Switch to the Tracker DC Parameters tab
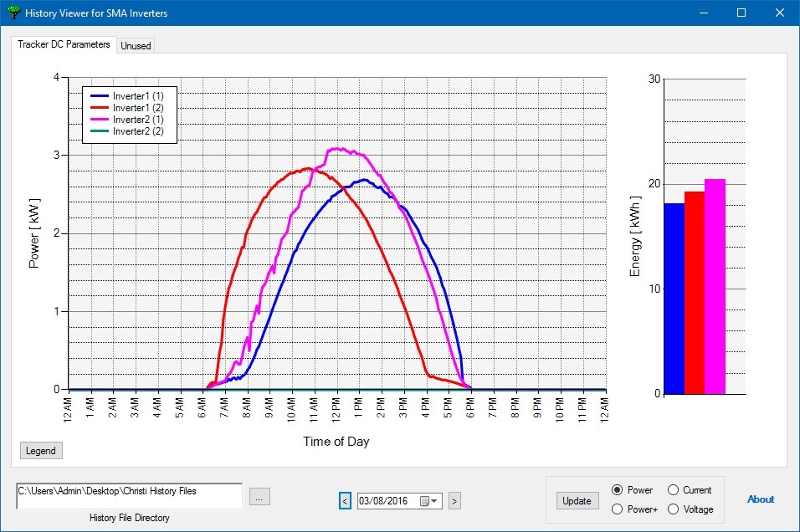 click(64, 44)
